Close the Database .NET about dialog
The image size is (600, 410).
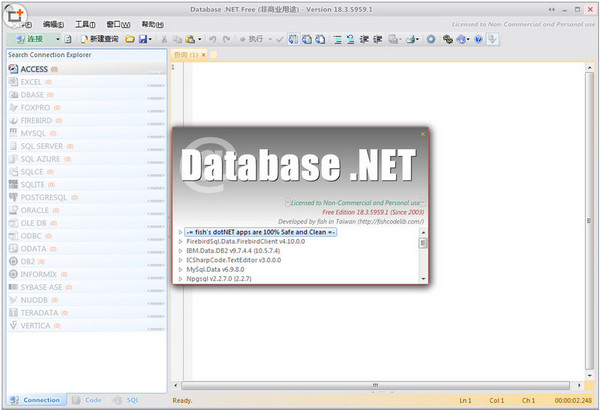(x=423, y=133)
